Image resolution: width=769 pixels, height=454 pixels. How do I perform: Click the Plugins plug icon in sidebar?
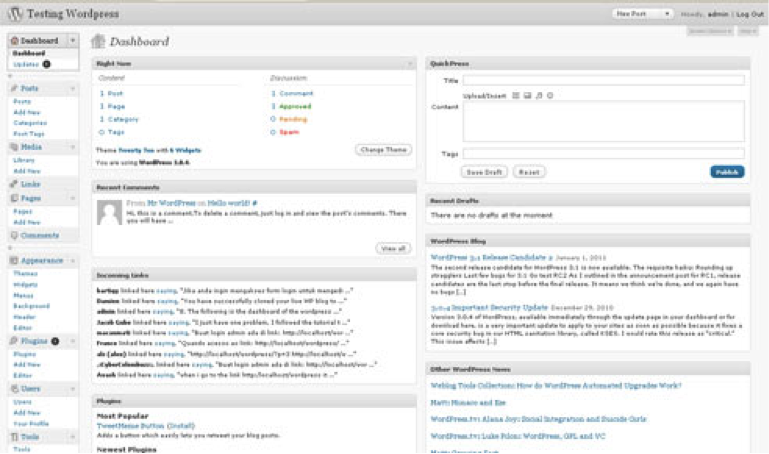pyautogui.click(x=14, y=341)
